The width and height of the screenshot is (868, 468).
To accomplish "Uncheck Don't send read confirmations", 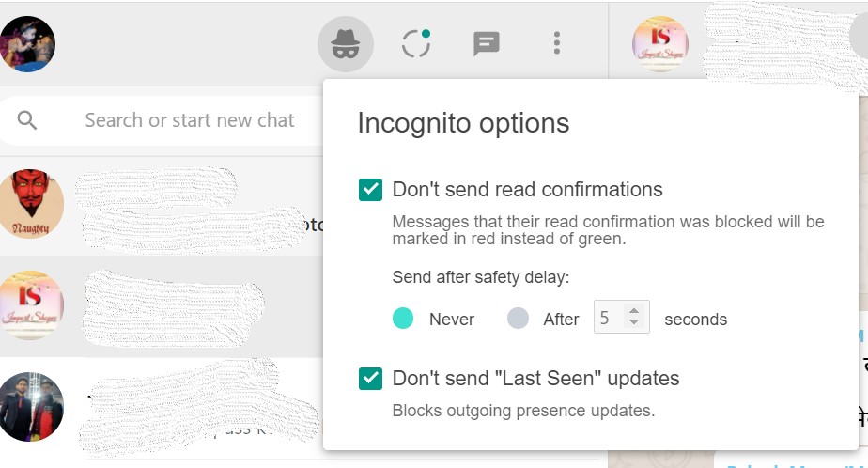I will (370, 190).
